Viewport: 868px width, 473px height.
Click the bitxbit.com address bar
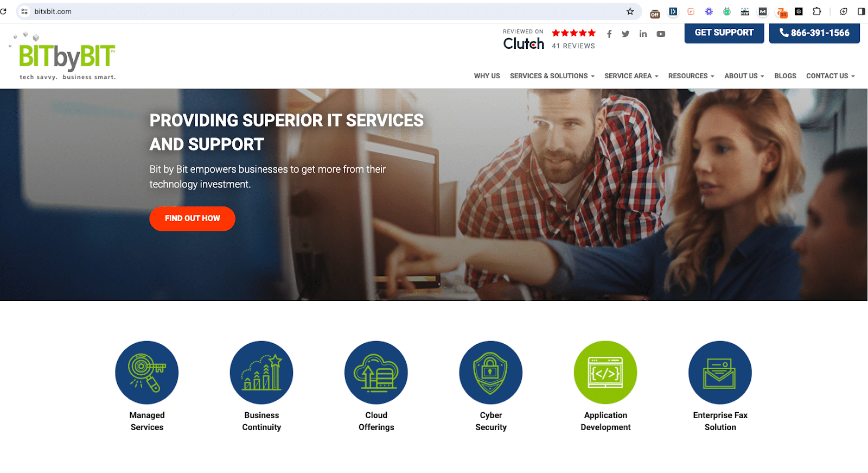coord(325,11)
